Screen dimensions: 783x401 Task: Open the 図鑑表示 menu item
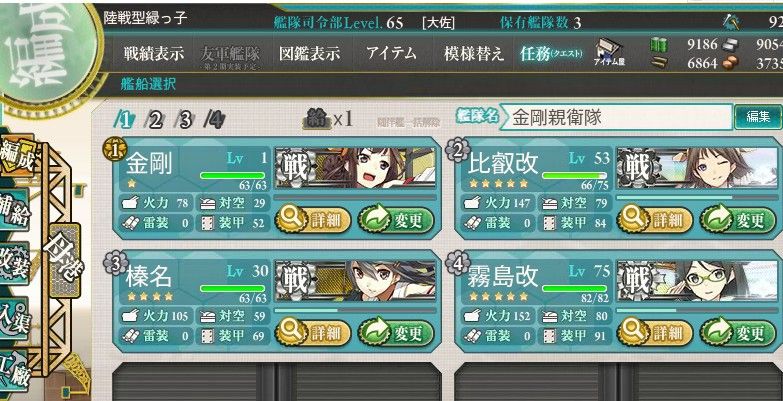[310, 53]
